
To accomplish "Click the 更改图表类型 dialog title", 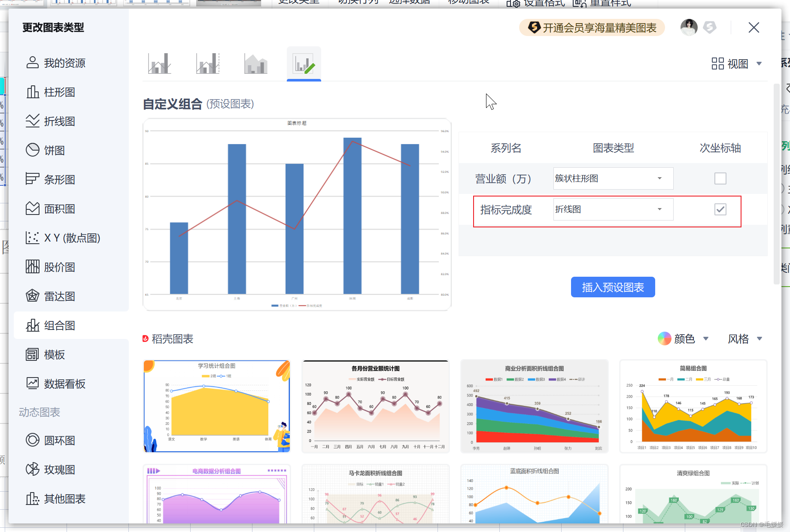I will click(x=53, y=27).
